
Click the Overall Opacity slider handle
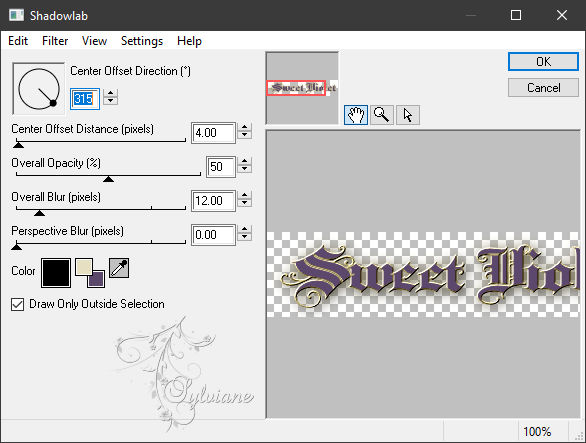point(108,179)
